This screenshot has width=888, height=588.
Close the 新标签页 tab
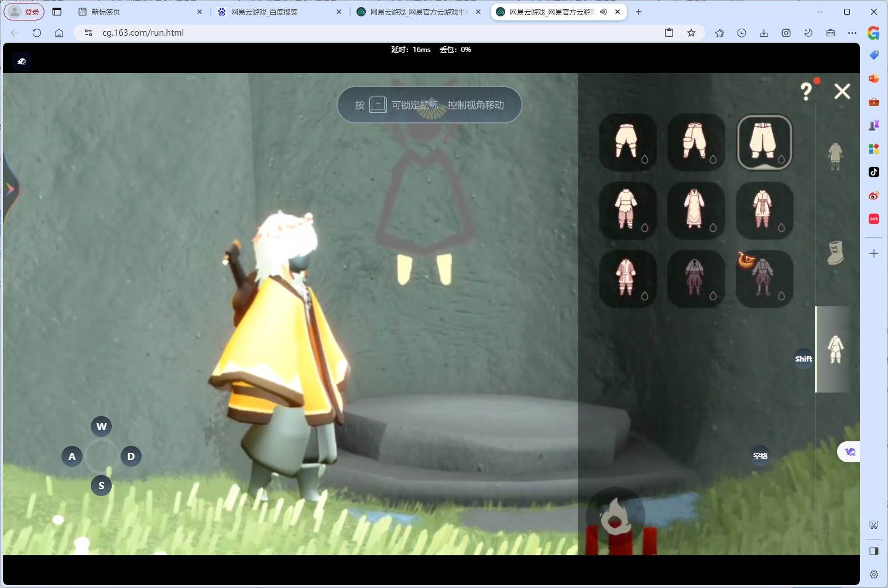click(200, 12)
